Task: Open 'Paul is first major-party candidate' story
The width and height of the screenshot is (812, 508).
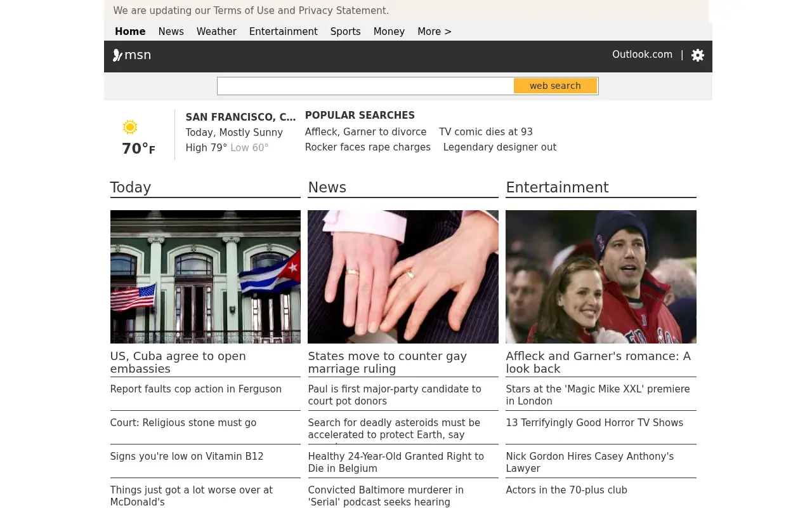Action: [395, 395]
